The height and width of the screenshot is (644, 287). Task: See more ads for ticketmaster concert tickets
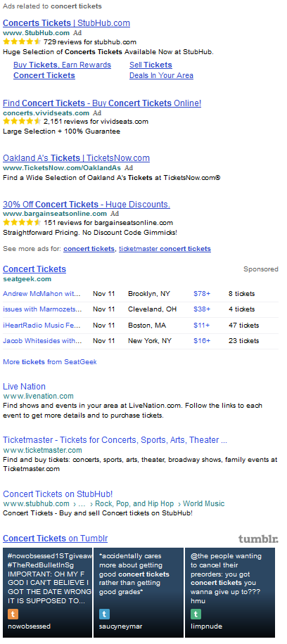coord(165,249)
